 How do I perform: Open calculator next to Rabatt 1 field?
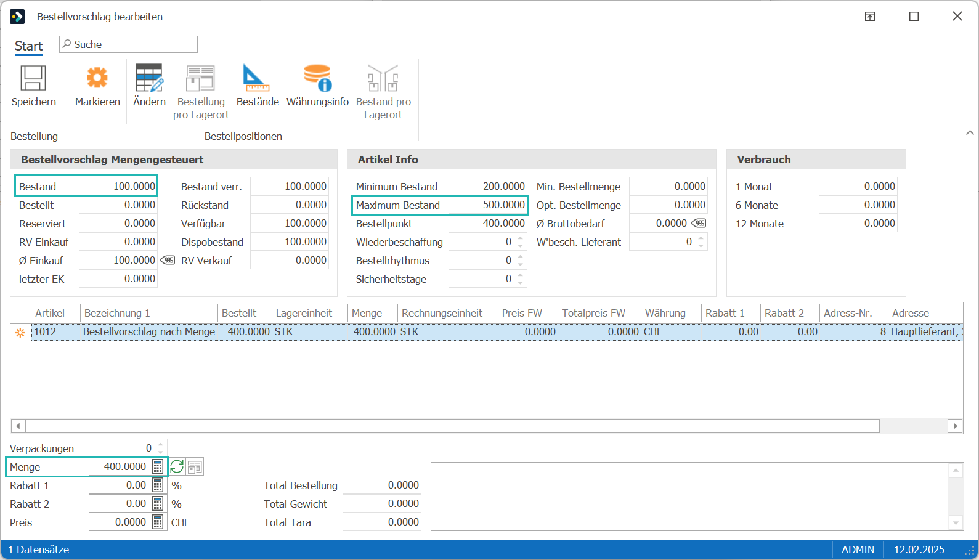[x=158, y=485]
